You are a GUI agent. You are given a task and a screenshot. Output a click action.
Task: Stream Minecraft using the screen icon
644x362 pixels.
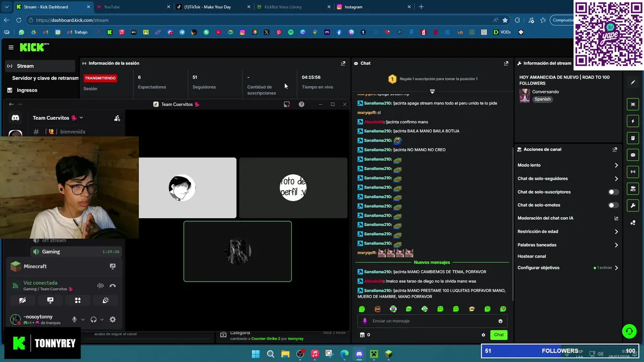click(x=113, y=266)
